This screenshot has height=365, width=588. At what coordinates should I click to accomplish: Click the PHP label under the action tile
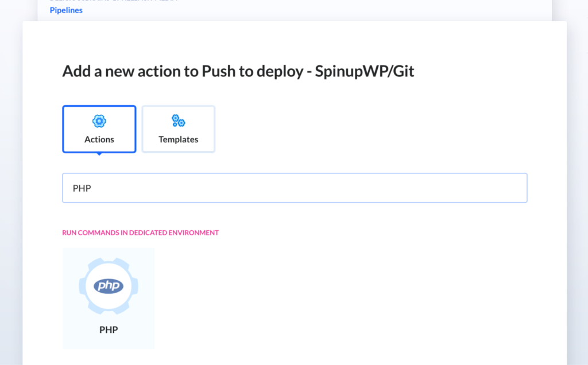point(109,329)
